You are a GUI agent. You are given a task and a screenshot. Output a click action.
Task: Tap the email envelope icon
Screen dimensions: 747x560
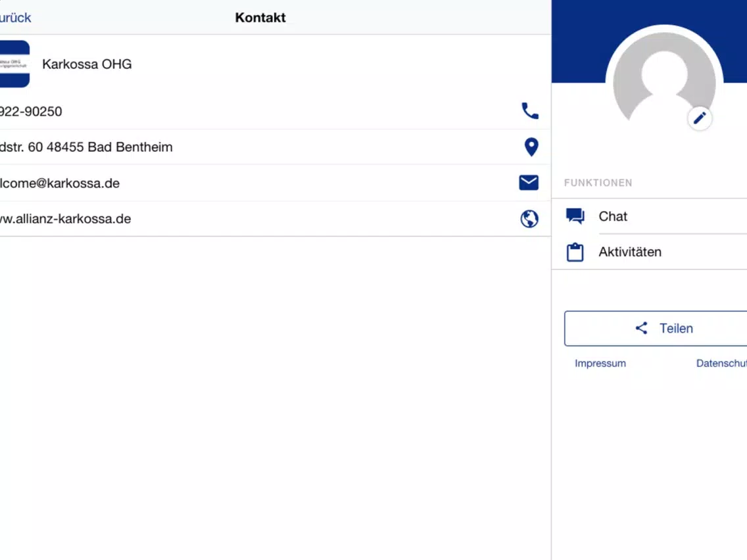pos(529,183)
